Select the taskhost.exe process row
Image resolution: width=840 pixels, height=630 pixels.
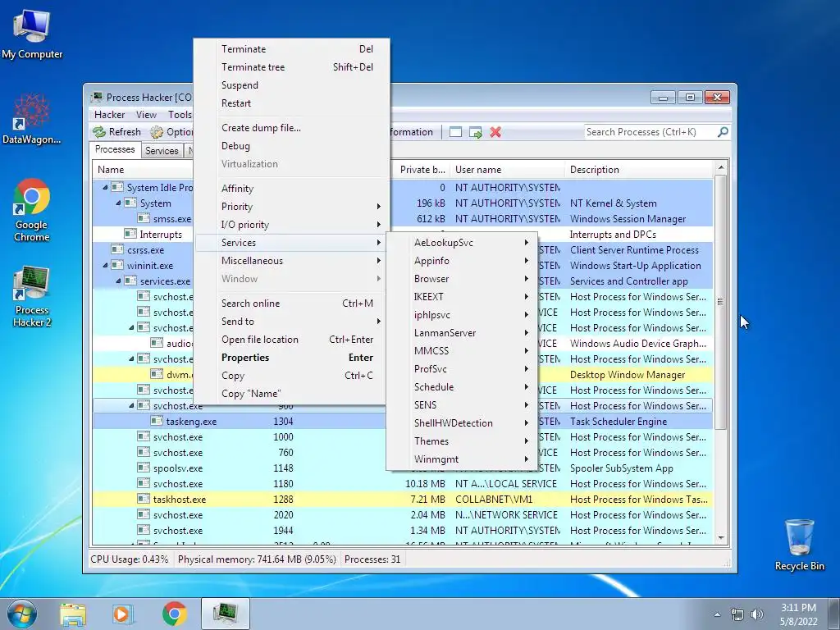[403, 500]
